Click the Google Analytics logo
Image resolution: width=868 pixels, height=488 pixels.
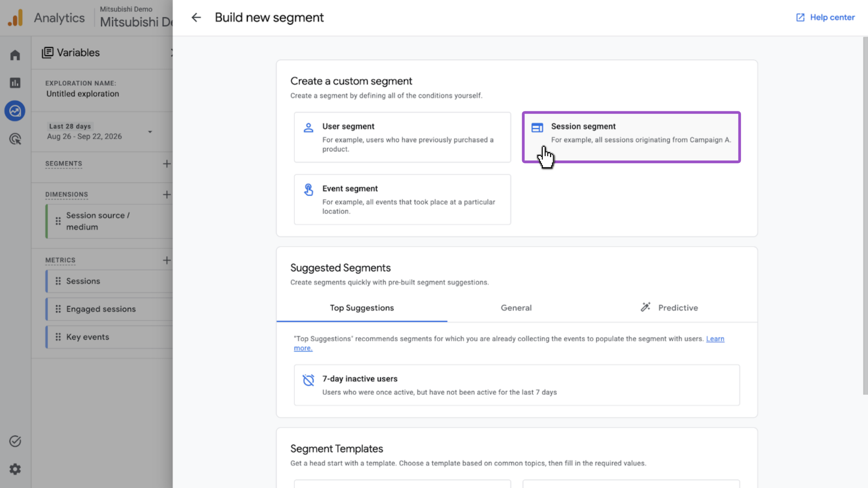[x=15, y=18]
